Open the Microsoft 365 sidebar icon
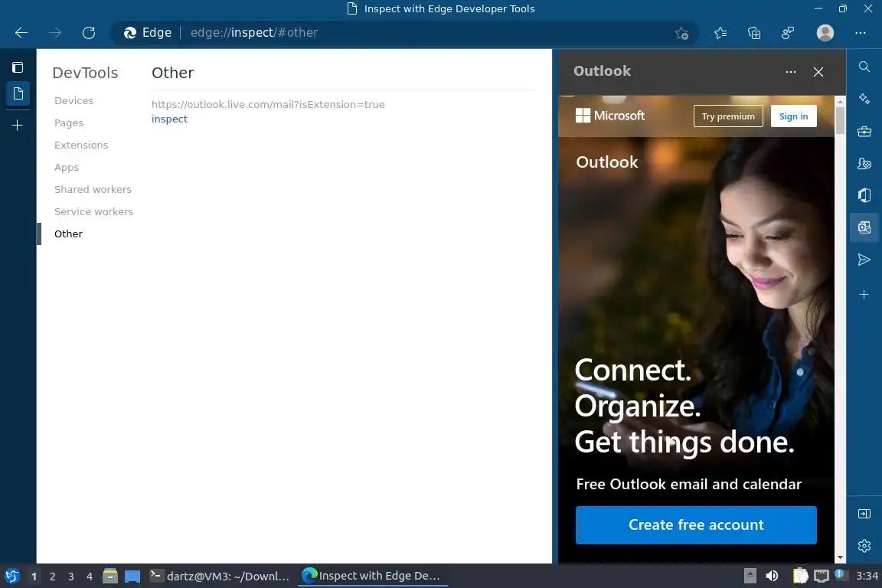This screenshot has width=882, height=588. click(x=864, y=195)
